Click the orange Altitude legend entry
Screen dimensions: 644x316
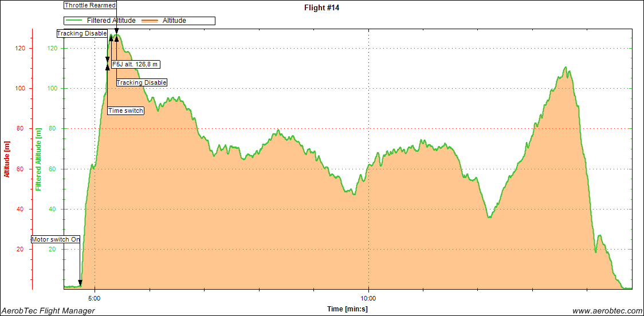pos(163,21)
